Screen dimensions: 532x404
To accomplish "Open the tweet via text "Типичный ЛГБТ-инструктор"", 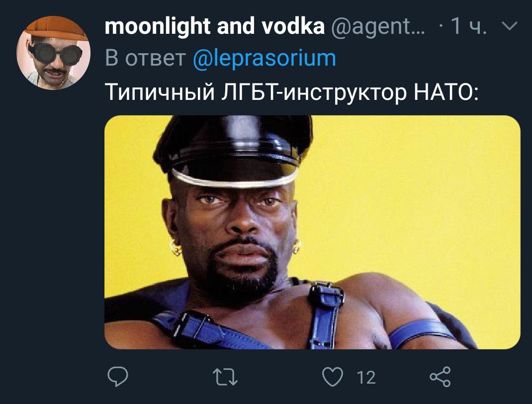I will coord(256,92).
